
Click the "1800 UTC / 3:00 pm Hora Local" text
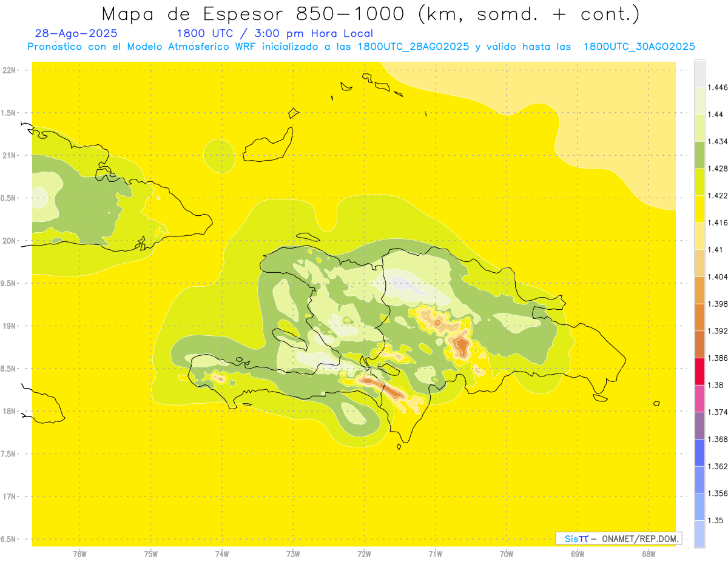[x=275, y=33]
